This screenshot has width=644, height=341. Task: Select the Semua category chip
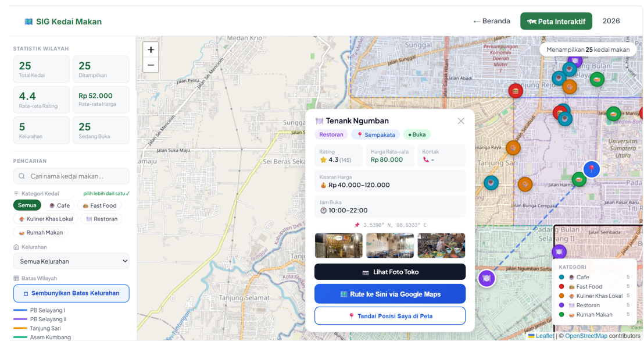pos(27,205)
